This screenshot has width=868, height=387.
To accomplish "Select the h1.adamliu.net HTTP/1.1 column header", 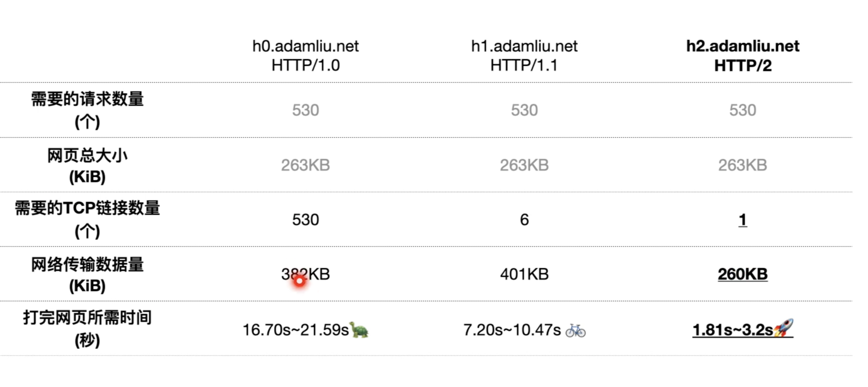I will tap(524, 56).
